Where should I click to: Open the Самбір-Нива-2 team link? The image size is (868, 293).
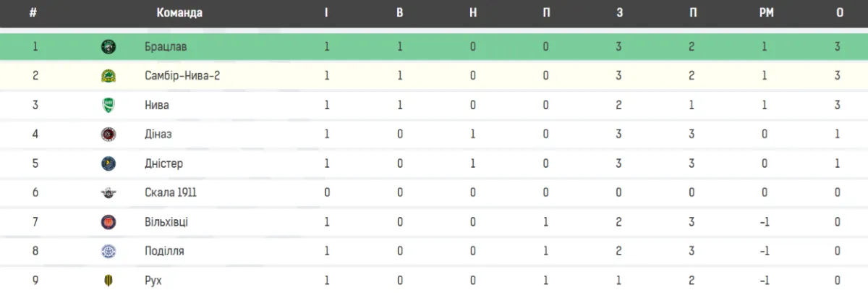point(182,76)
